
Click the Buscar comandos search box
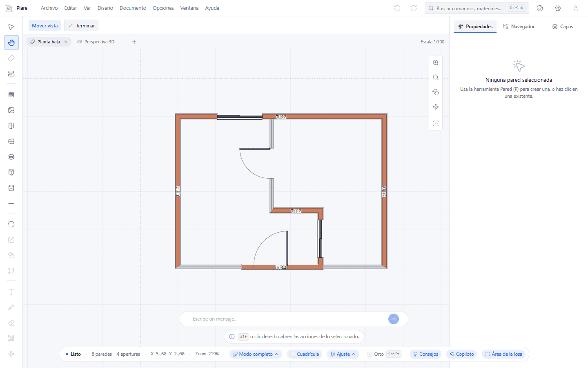click(477, 8)
